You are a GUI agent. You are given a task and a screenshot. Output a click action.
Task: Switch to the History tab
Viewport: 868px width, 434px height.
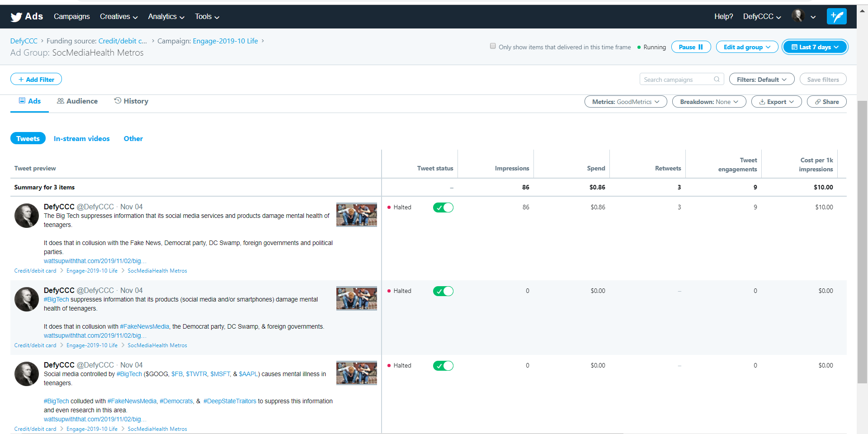coord(131,101)
